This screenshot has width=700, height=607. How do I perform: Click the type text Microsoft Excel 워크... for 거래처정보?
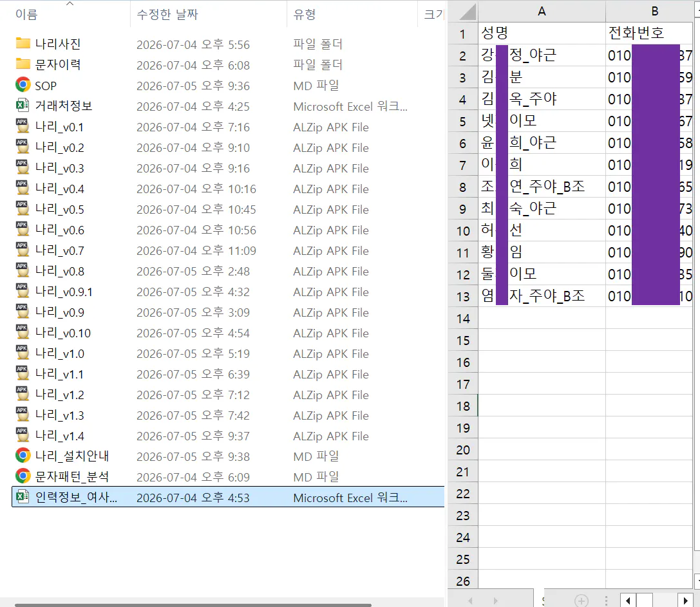[x=350, y=107]
